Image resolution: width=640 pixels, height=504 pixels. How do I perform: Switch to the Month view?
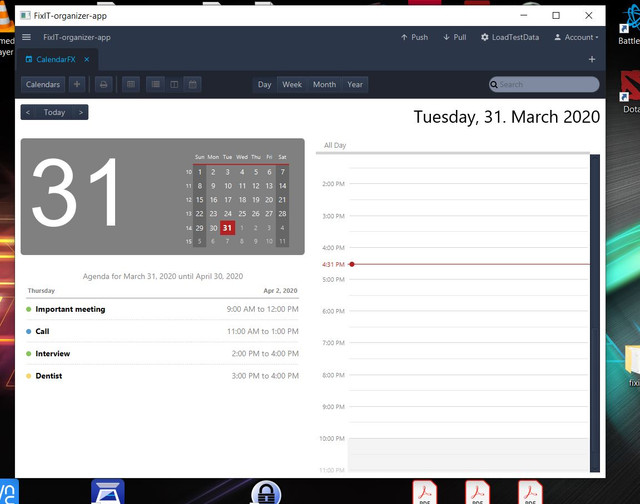(324, 84)
